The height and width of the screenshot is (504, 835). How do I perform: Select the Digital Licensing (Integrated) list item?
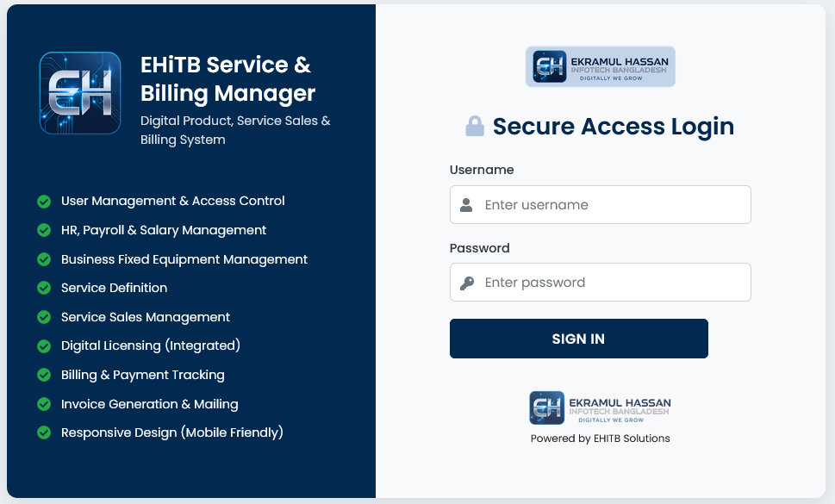click(x=152, y=345)
